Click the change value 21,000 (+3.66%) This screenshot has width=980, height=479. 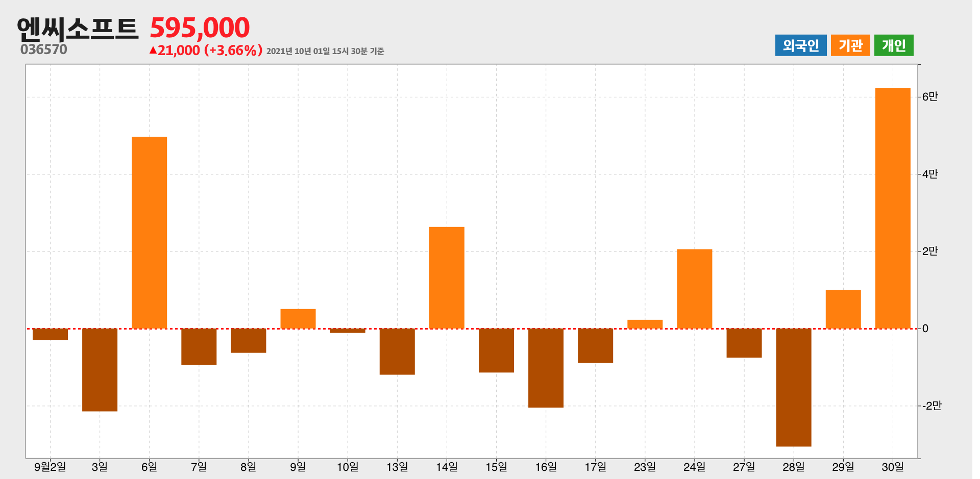coord(206,51)
